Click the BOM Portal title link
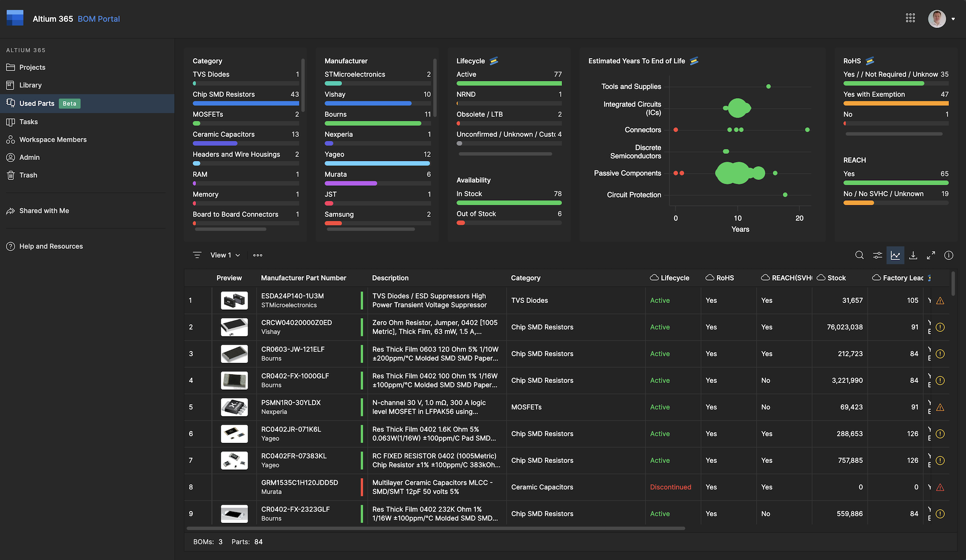The image size is (966, 560). click(x=99, y=19)
